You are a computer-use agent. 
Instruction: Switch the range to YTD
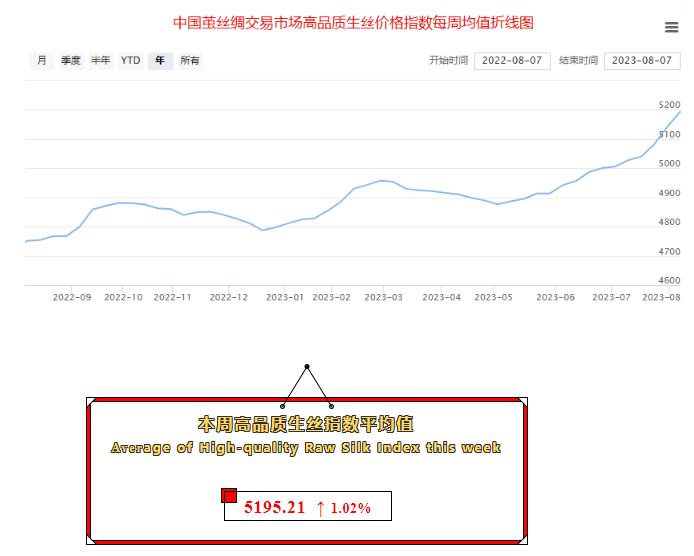[x=131, y=61]
